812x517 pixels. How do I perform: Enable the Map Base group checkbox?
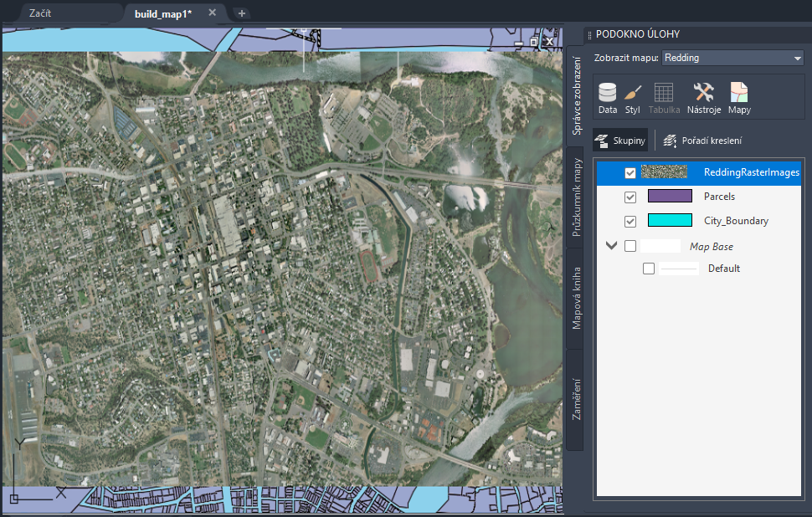[630, 246]
